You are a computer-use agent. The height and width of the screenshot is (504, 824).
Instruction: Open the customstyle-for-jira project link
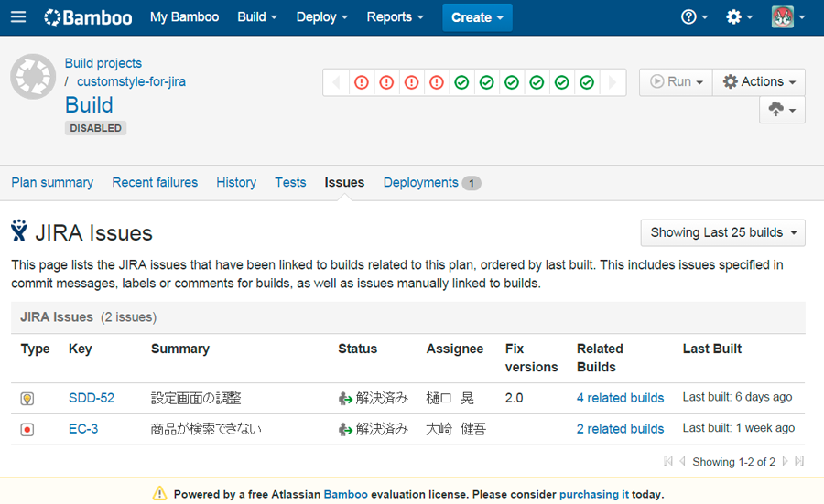click(131, 81)
